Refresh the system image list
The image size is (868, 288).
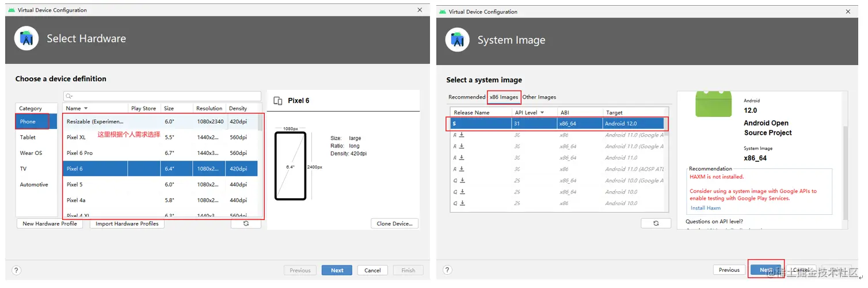[x=656, y=223]
